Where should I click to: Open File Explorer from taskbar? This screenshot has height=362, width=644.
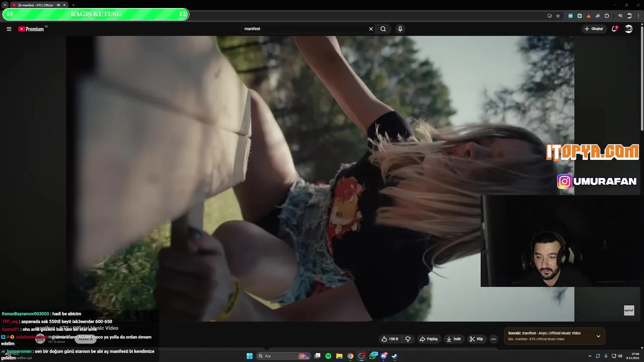click(x=339, y=356)
